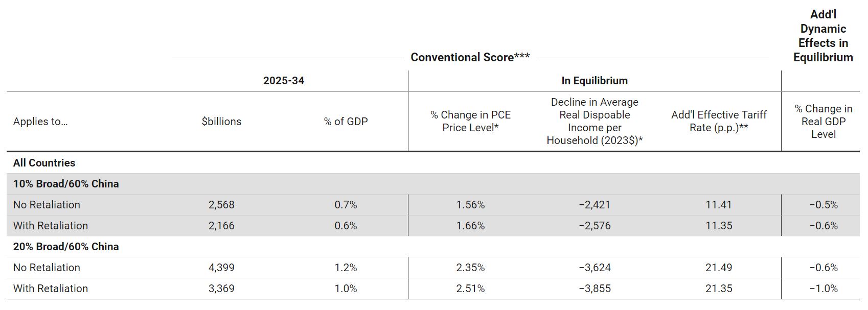The image size is (868, 310).
Task: Click the −1.0% real GDP change cell
Action: click(823, 289)
